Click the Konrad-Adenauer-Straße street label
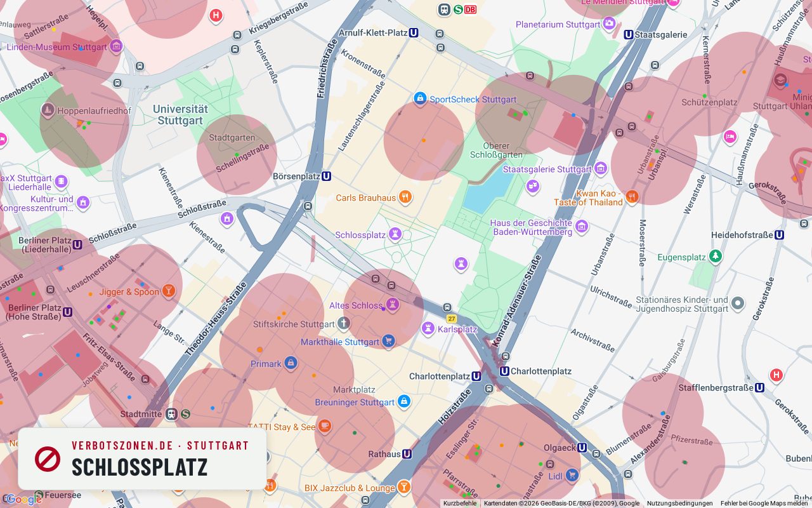Image resolution: width=812 pixels, height=508 pixels. pyautogui.click(x=518, y=300)
